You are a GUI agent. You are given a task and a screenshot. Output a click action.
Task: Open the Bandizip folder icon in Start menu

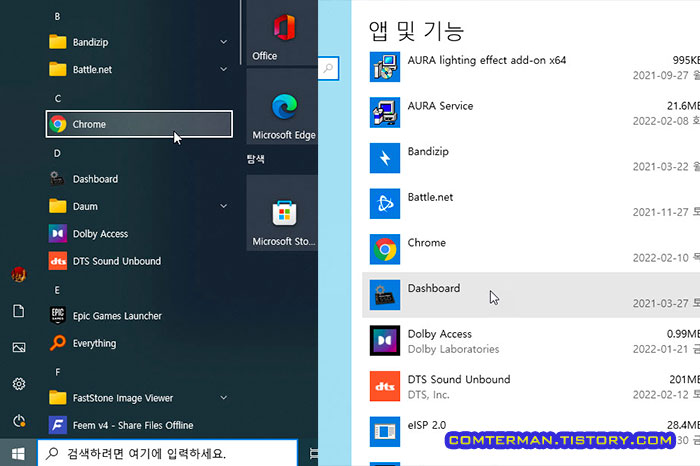(x=58, y=42)
